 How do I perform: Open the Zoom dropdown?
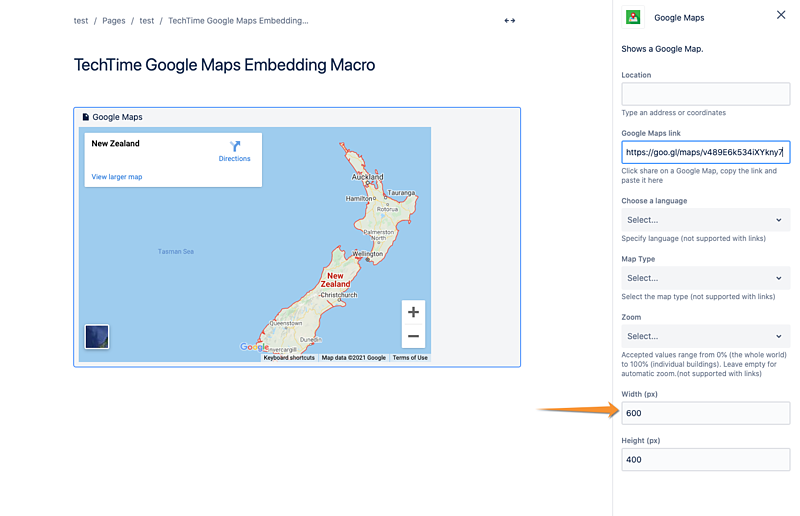click(x=706, y=336)
